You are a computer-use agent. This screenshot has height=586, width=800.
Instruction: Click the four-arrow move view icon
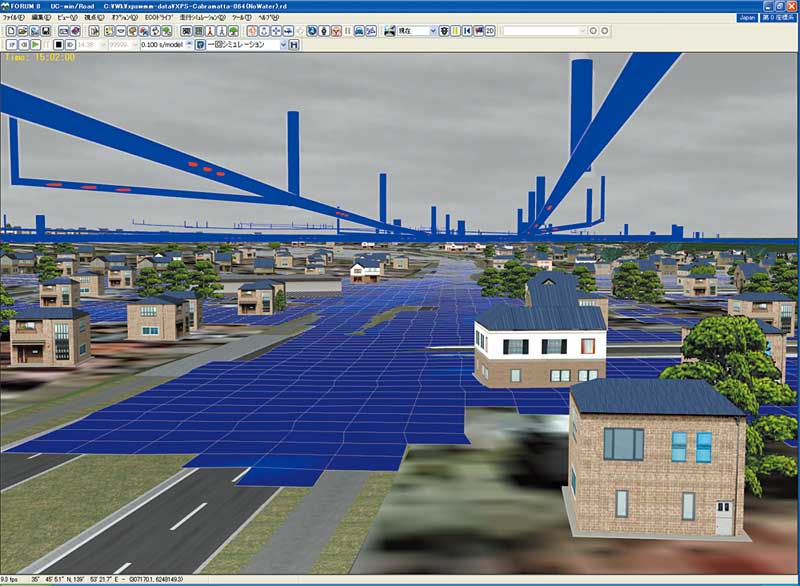pyautogui.click(x=276, y=31)
